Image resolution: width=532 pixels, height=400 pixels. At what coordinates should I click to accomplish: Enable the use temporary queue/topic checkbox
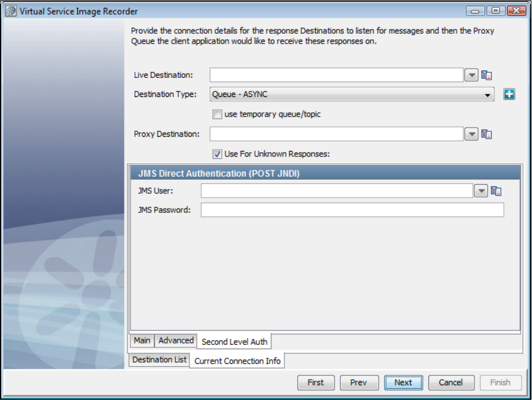click(217, 114)
